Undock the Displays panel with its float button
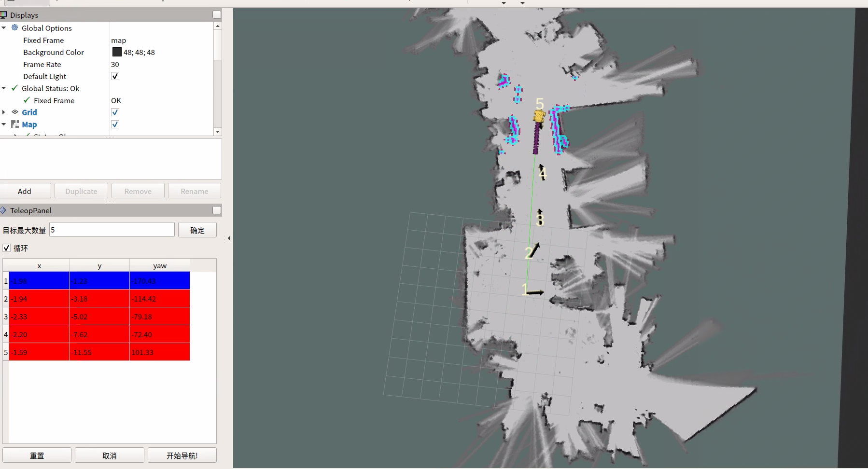Screen dimensions: 868x469 (217, 15)
